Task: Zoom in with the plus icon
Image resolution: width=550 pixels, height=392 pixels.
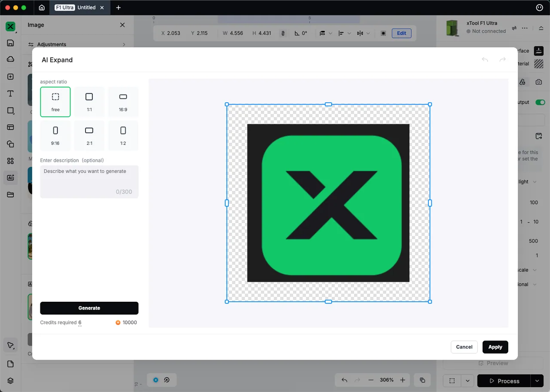Action: coord(403,380)
